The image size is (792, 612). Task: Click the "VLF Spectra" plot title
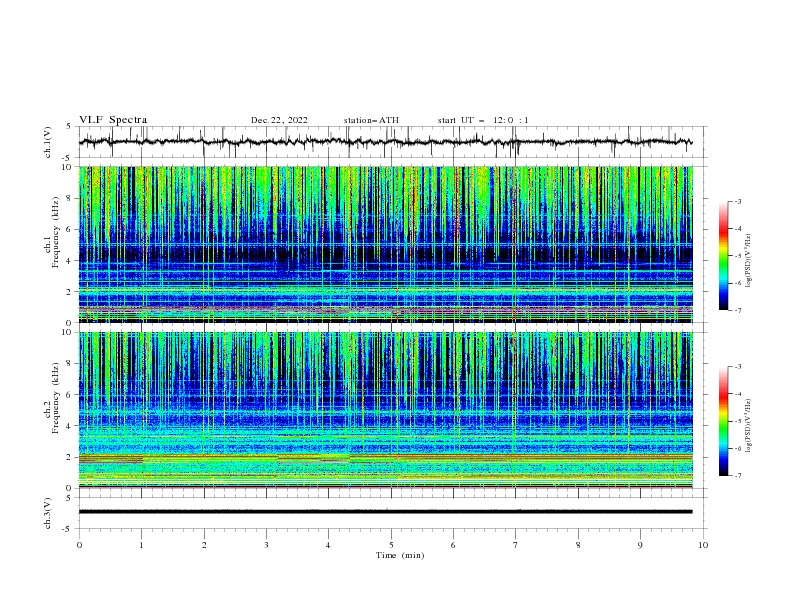pyautogui.click(x=113, y=120)
